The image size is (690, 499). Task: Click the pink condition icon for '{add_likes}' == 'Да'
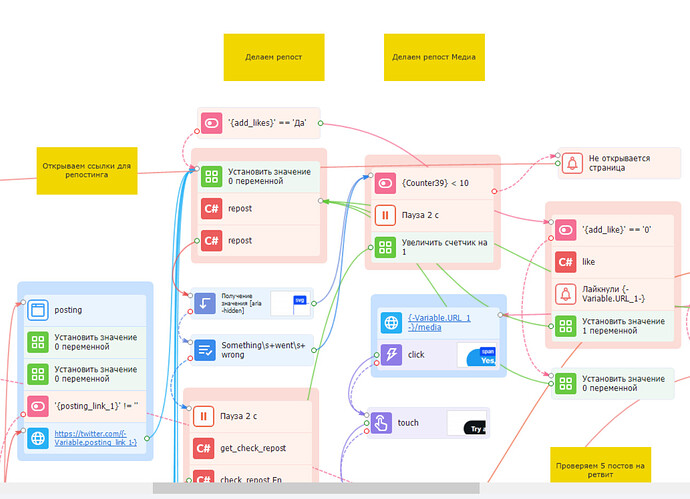click(x=211, y=123)
